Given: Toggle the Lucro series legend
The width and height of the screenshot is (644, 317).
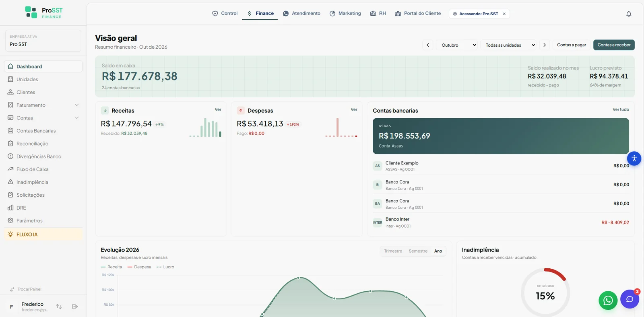Looking at the screenshot, I should coord(165,267).
